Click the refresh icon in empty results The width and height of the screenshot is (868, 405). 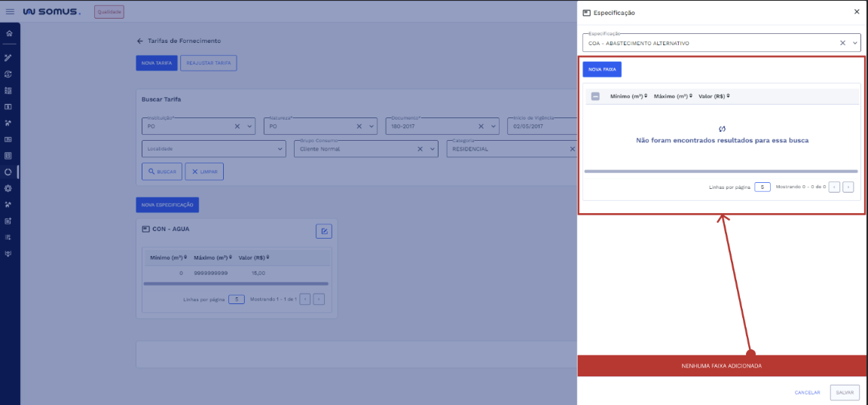pos(722,129)
